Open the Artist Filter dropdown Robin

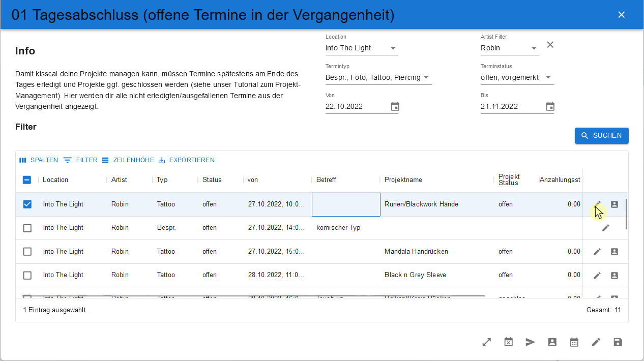click(x=510, y=48)
